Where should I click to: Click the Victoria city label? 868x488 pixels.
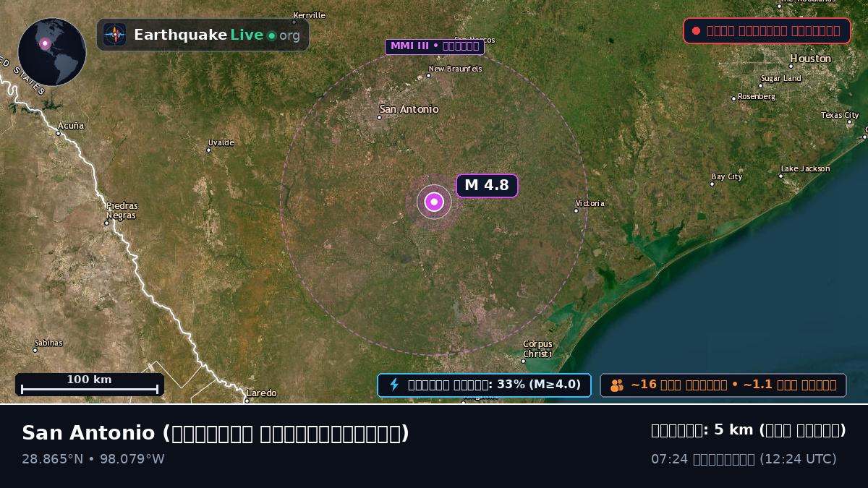pos(590,203)
